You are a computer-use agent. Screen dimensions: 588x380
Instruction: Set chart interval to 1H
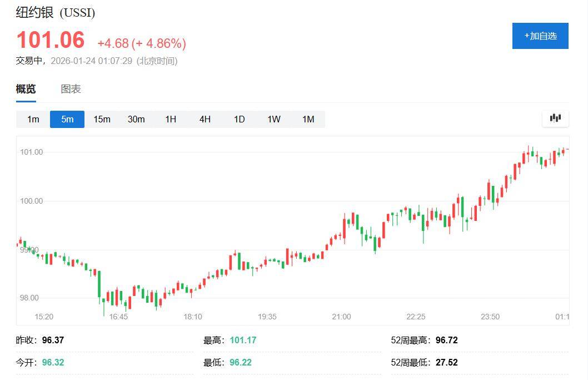[171, 119]
